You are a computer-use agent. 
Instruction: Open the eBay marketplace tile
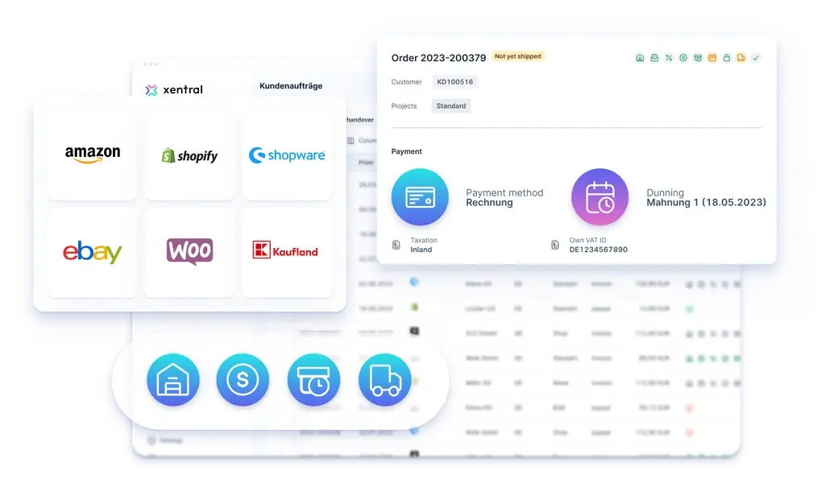93,252
